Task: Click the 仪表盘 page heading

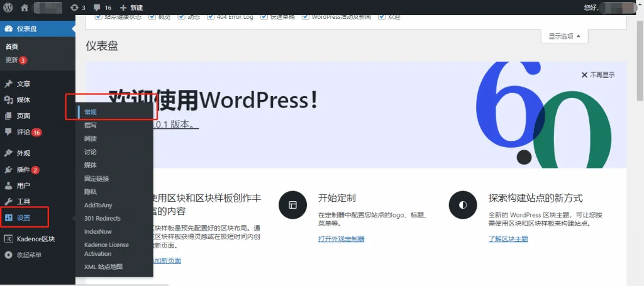Action: [x=102, y=46]
